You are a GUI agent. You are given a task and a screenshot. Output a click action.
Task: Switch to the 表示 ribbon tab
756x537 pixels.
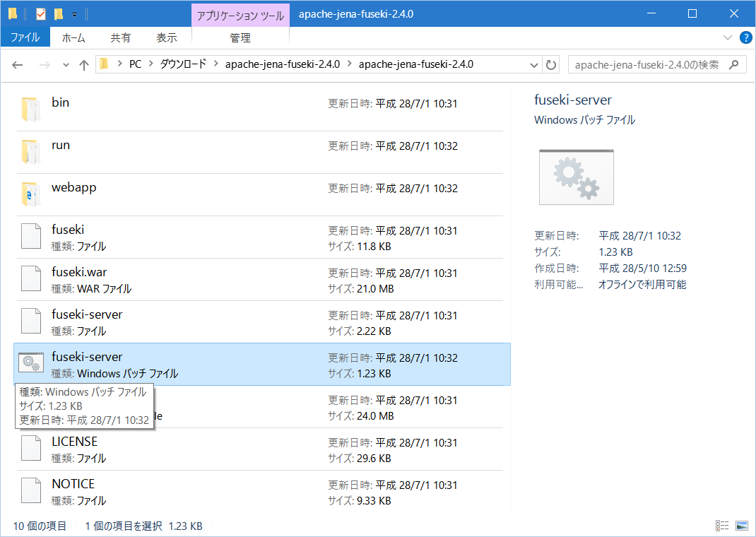click(x=166, y=37)
